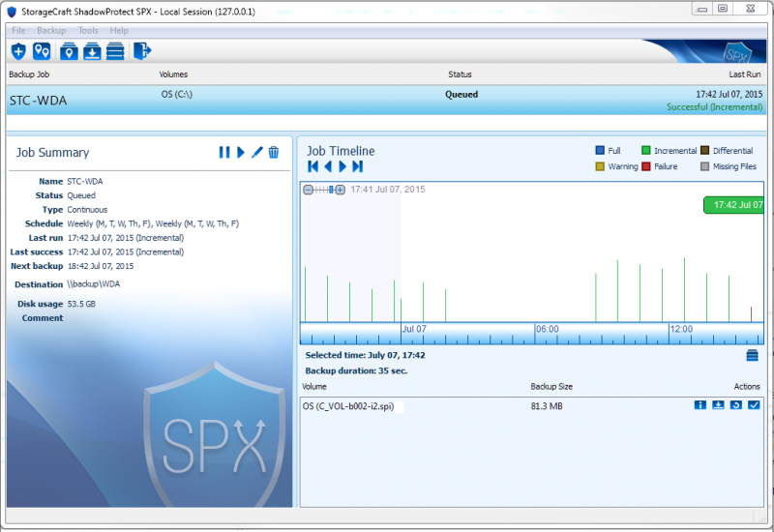Click the 81.3 MB backup size value
Image resolution: width=774 pixels, height=532 pixels.
pyautogui.click(x=547, y=406)
